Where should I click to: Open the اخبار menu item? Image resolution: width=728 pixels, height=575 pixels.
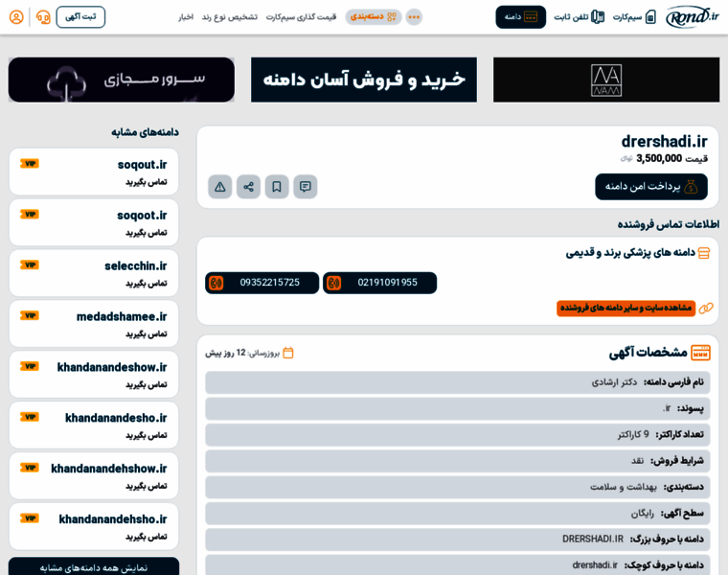tap(186, 17)
